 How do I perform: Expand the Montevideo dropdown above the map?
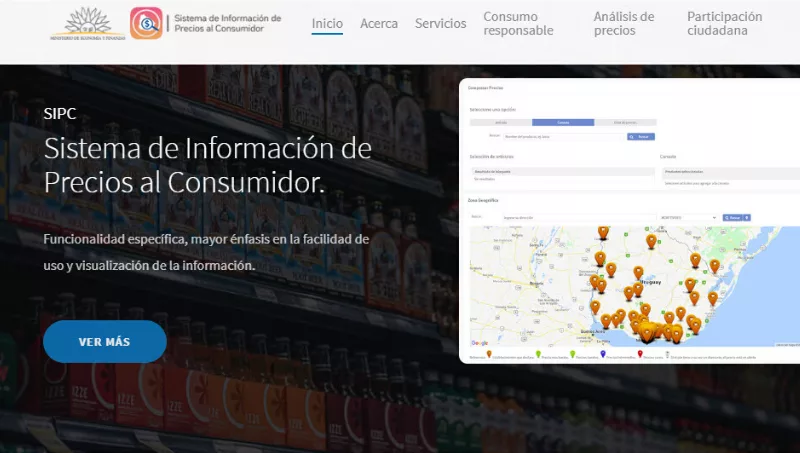coord(686,216)
